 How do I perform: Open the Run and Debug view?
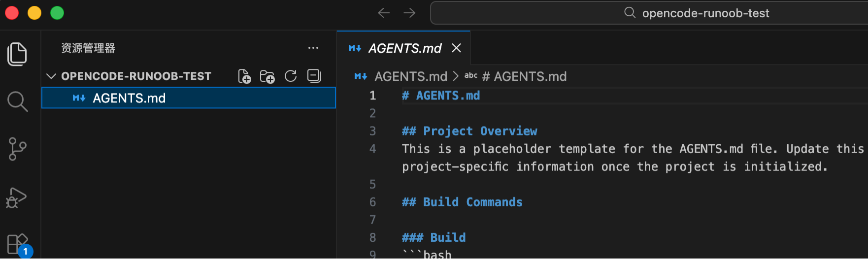[x=16, y=197]
